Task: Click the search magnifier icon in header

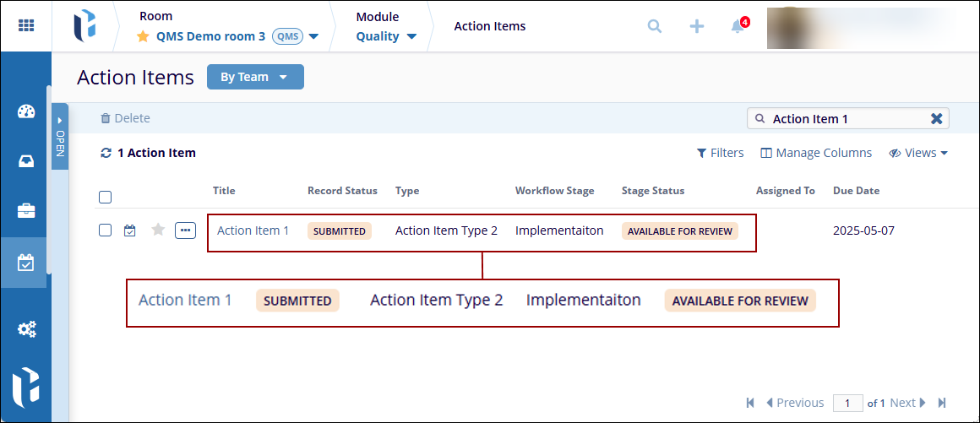Action: pos(654,26)
